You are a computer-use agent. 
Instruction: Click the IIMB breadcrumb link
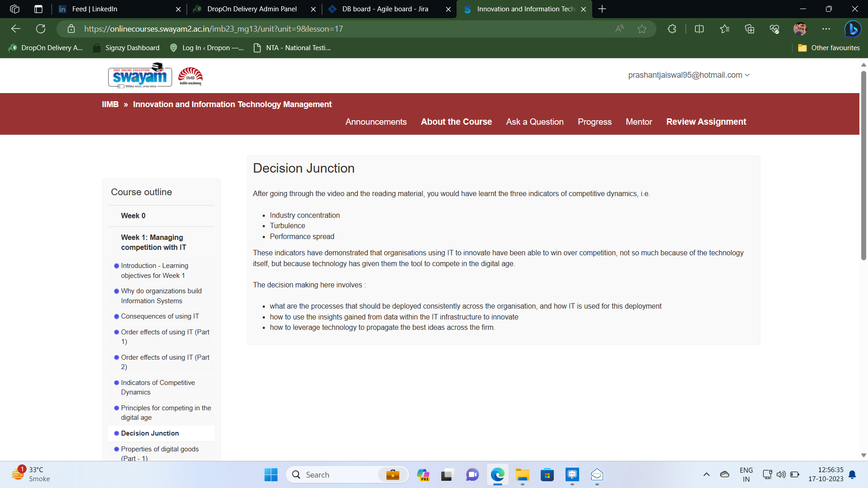[110, 104]
